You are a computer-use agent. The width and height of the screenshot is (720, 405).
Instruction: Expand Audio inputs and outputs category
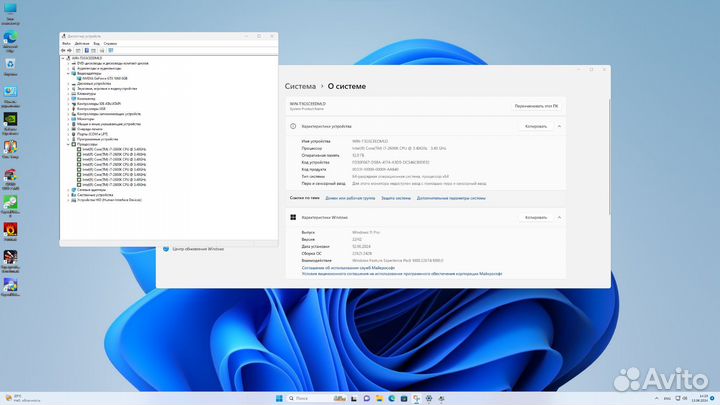tap(68, 68)
